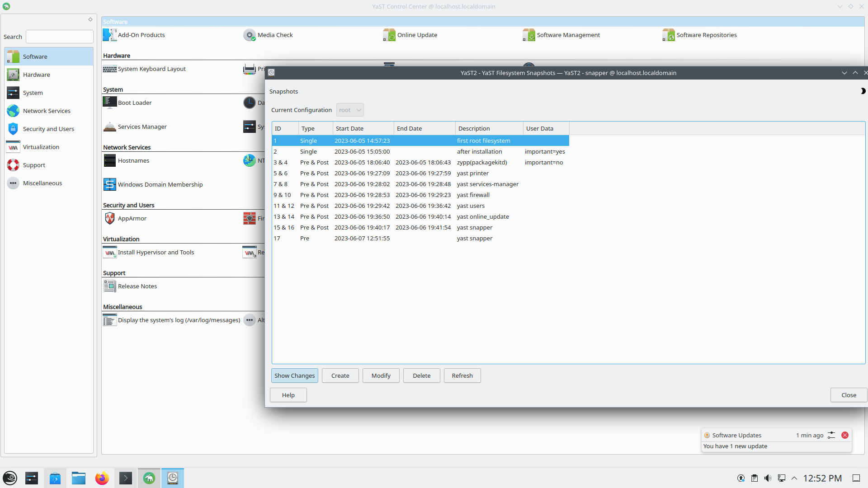Sort snapshots by Description column
868x488 pixels.
pyautogui.click(x=489, y=128)
